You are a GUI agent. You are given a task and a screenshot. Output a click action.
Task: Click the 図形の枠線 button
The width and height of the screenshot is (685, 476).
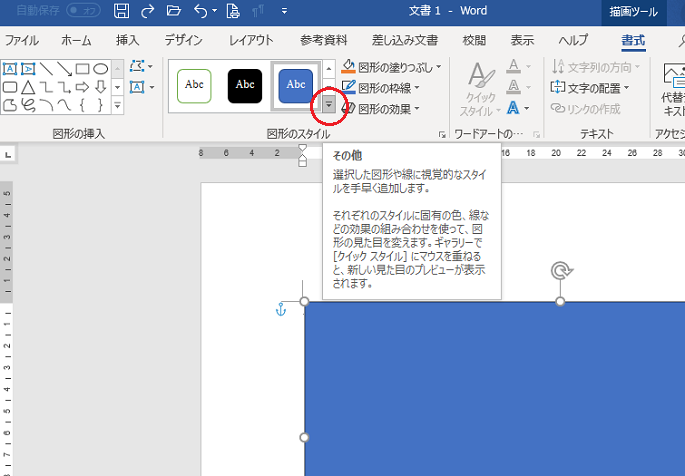click(x=384, y=88)
